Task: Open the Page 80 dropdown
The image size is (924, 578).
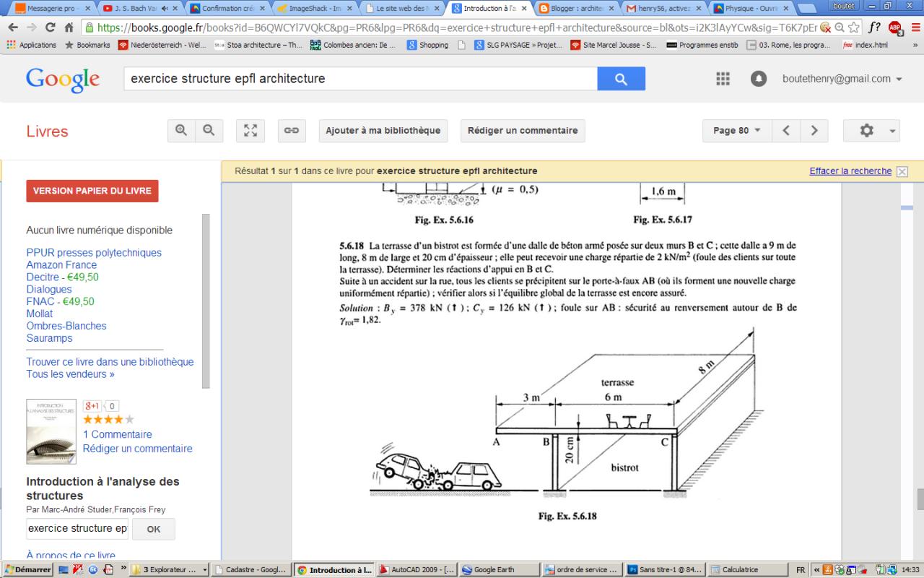Action: (x=737, y=131)
